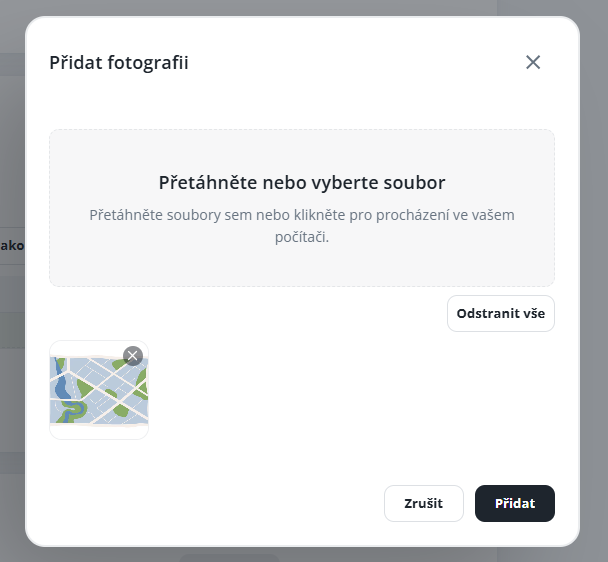Click the blue river area in map preview

[x=60, y=385]
